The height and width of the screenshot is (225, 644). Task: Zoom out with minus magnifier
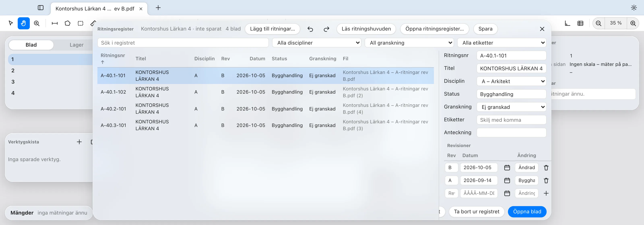(599, 23)
